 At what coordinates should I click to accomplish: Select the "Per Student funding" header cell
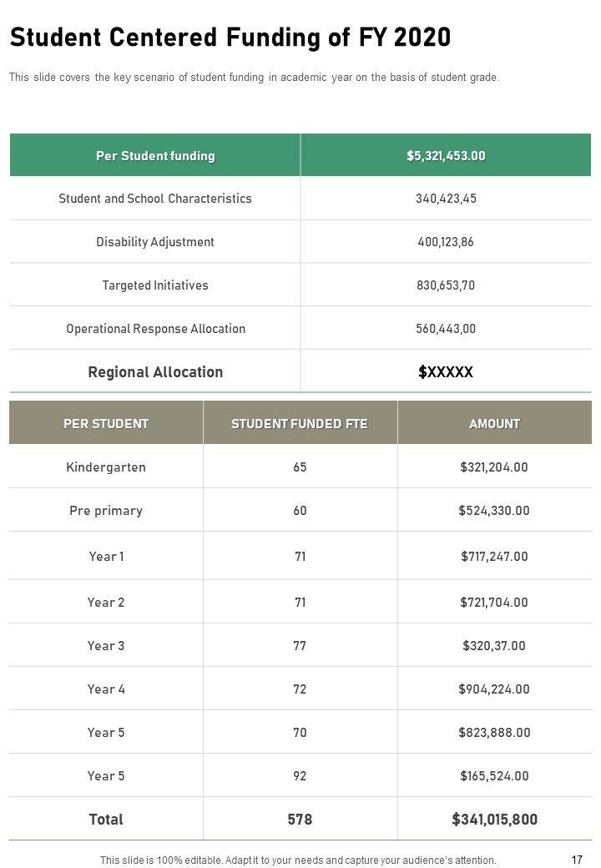click(x=155, y=156)
